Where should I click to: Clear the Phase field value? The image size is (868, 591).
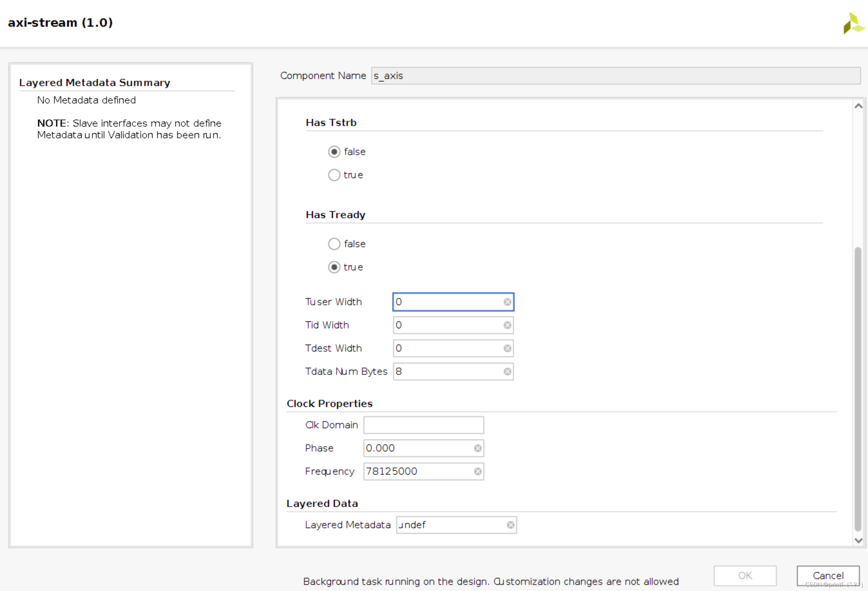[x=477, y=448]
